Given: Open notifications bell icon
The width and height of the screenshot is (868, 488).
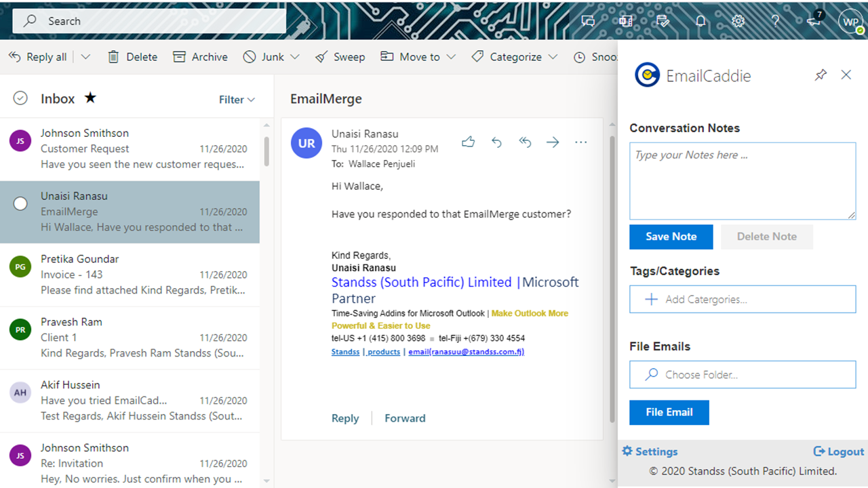Looking at the screenshot, I should pyautogui.click(x=701, y=21).
